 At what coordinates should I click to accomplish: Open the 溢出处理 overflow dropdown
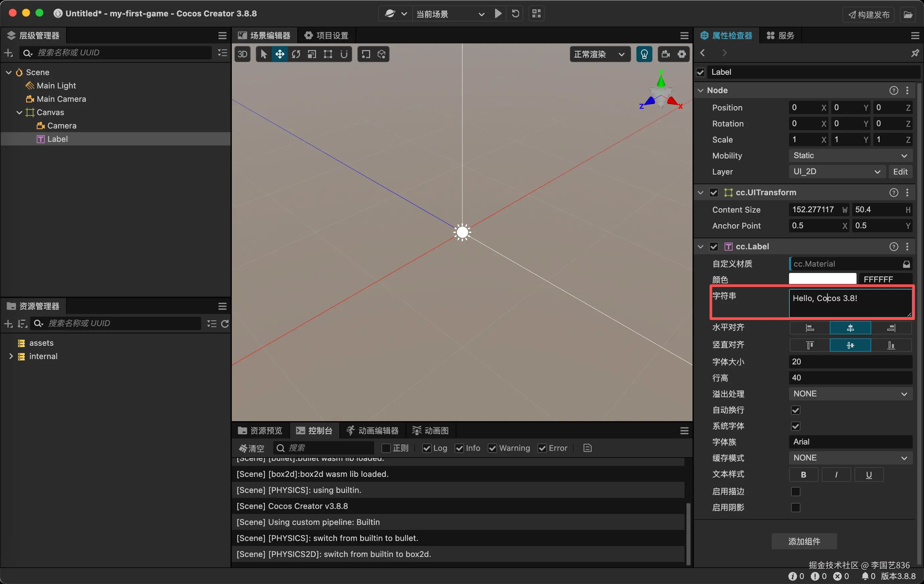click(850, 394)
